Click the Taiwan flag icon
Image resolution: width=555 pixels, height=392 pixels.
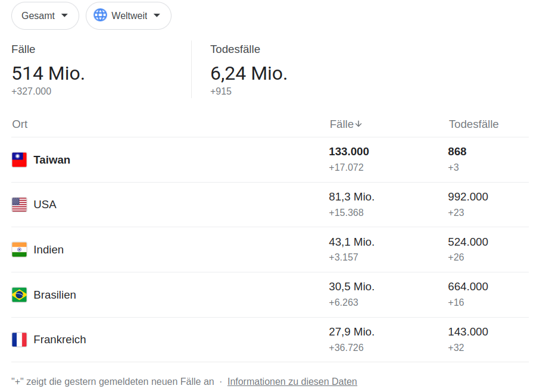[x=19, y=160]
